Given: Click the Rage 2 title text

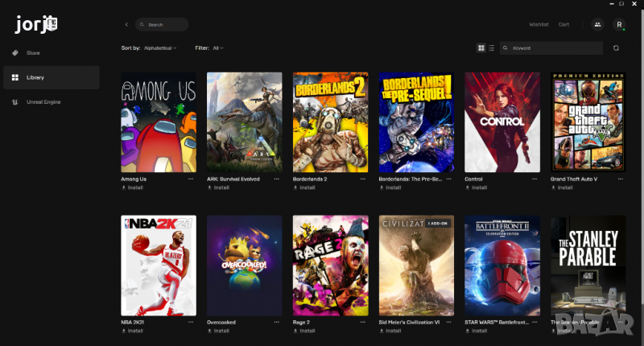Looking at the screenshot, I should tap(301, 322).
